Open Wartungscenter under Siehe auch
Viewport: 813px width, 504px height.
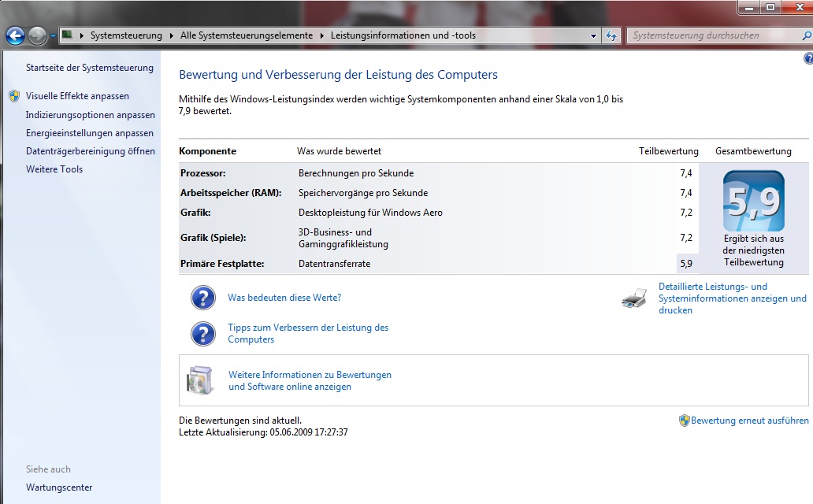pyautogui.click(x=59, y=487)
